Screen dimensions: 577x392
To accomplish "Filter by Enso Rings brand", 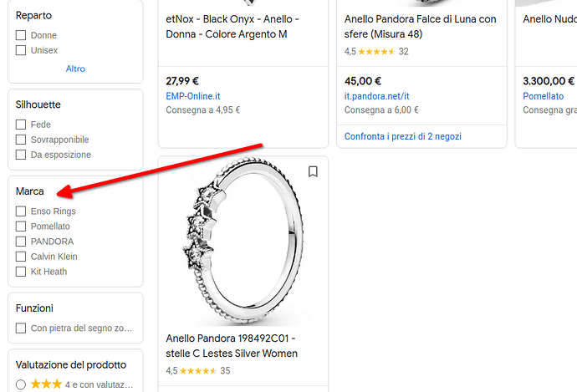I will pos(21,211).
